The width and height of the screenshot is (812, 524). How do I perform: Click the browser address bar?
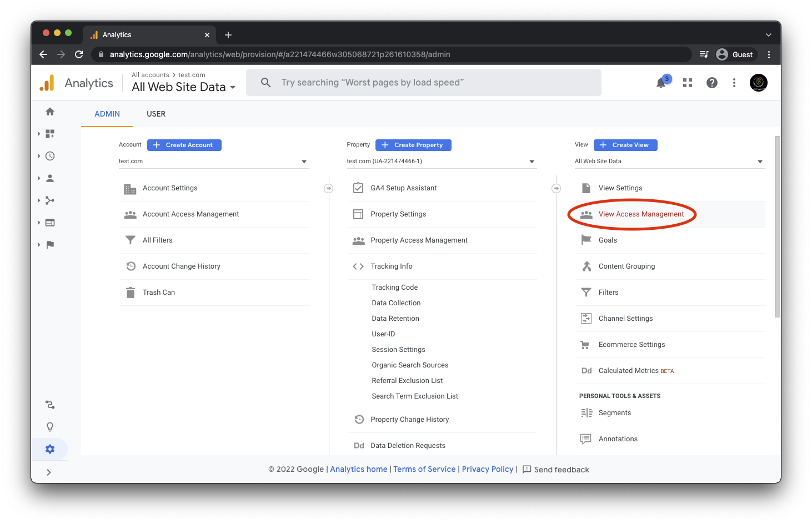(392, 54)
